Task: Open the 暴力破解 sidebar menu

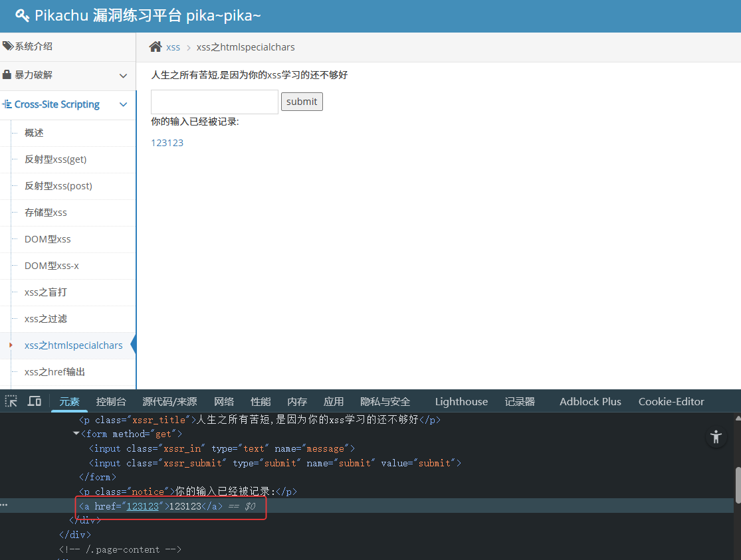Action: [x=68, y=75]
